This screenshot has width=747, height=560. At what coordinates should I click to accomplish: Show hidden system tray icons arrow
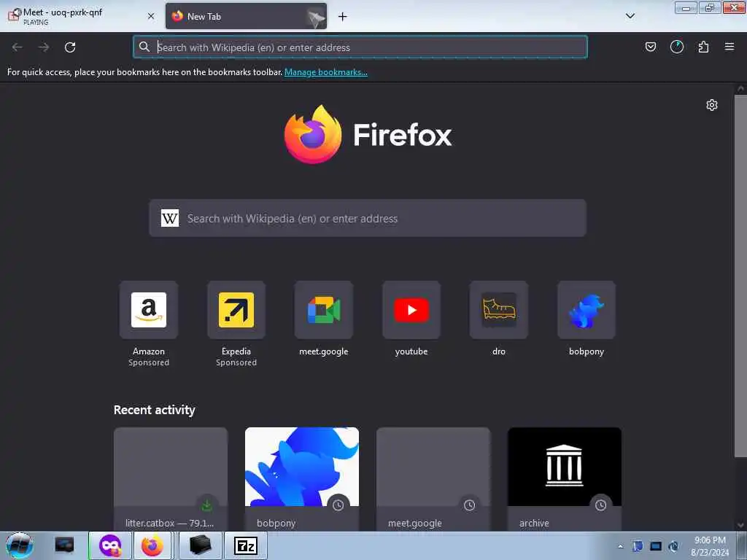[620, 546]
